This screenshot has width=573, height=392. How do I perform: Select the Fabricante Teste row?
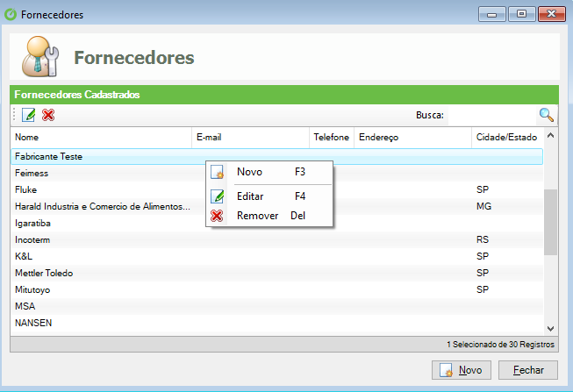pos(277,157)
